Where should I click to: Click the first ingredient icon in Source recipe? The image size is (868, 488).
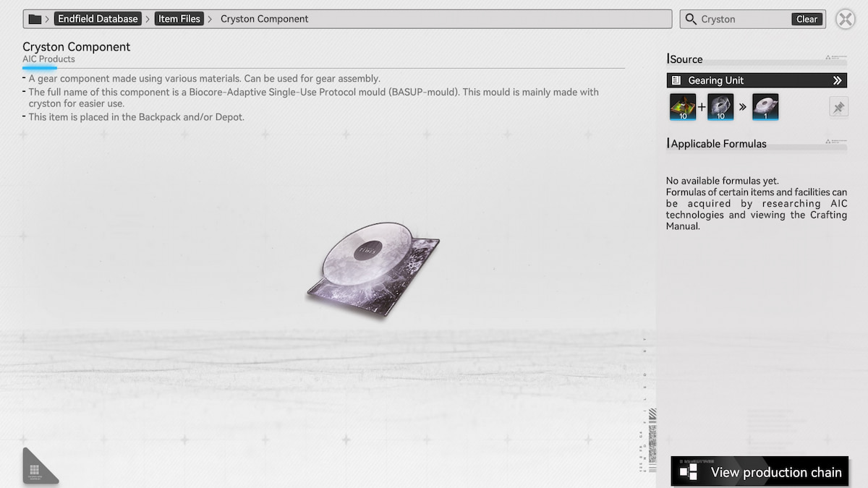pyautogui.click(x=683, y=107)
